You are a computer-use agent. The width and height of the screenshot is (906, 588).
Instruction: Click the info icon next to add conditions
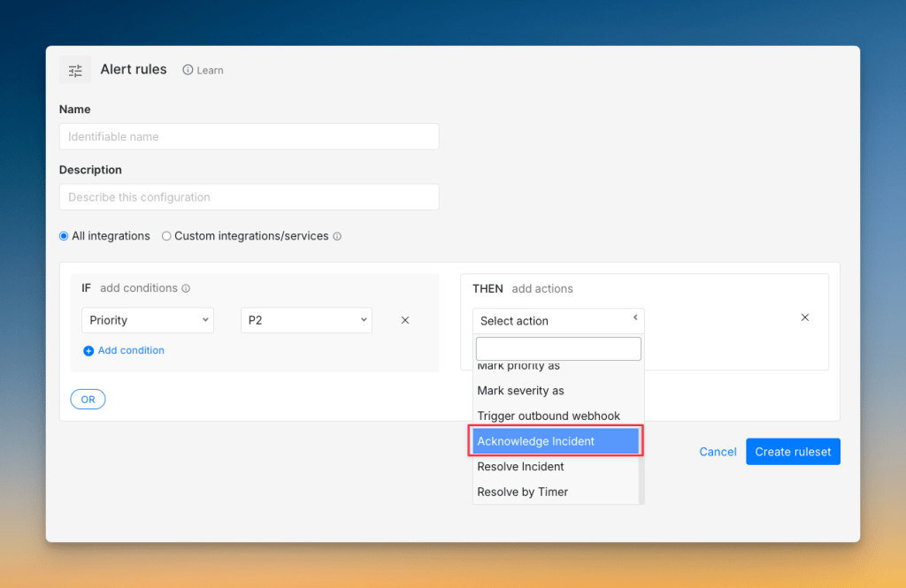point(186,287)
